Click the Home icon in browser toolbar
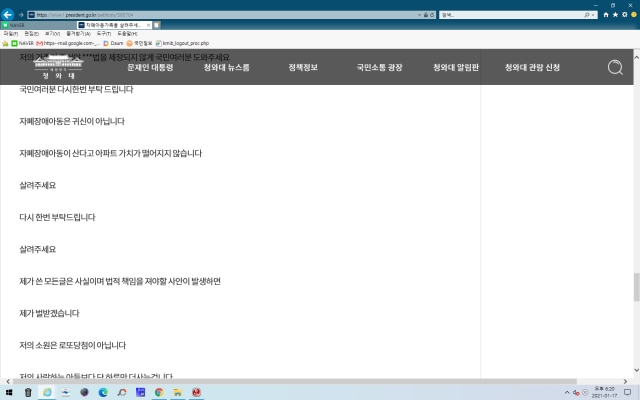Viewport: 640px width, 400px height. coord(606,15)
